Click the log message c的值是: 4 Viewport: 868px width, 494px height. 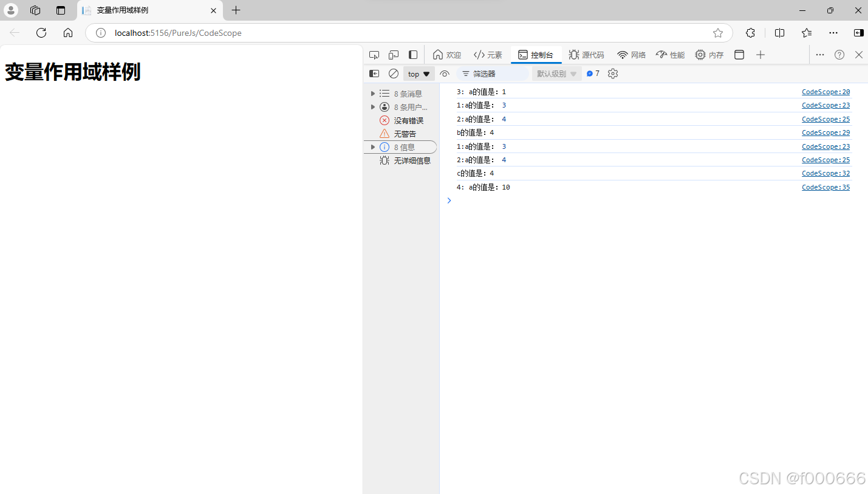click(475, 173)
